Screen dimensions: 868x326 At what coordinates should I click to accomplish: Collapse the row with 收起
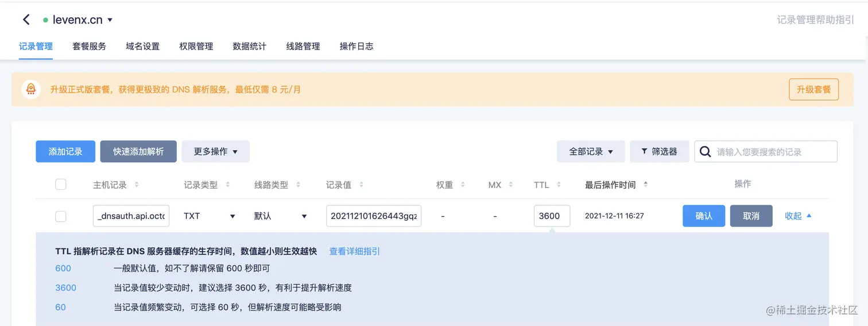point(798,216)
